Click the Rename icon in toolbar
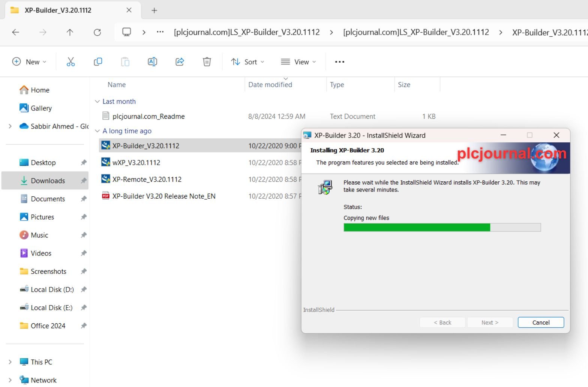588x387 pixels. (x=152, y=62)
